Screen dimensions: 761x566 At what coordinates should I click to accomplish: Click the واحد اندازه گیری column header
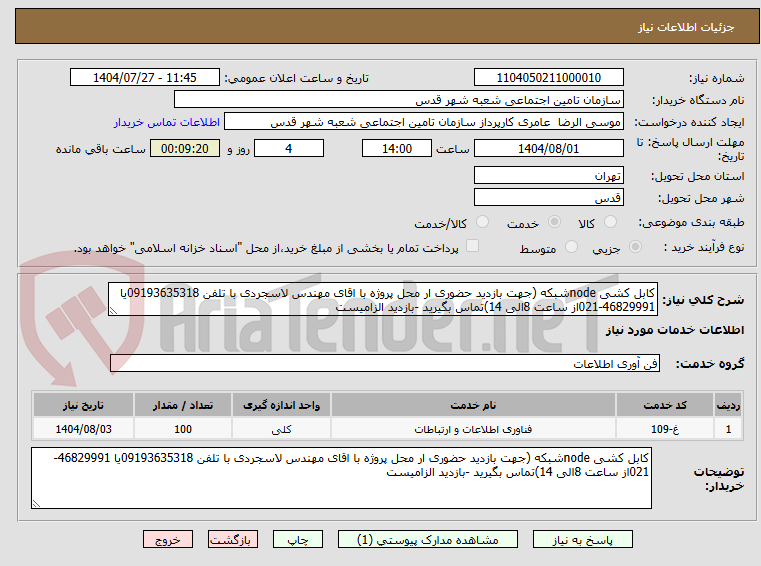click(x=281, y=405)
